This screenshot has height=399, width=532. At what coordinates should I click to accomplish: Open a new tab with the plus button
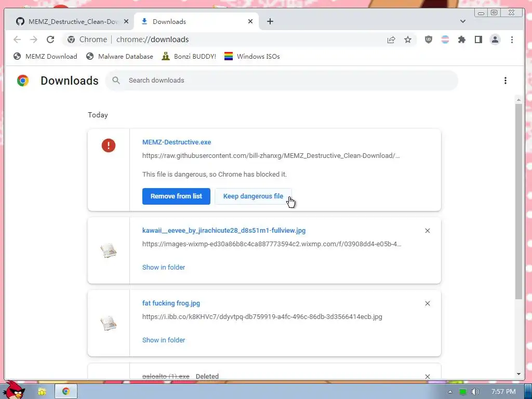point(270,21)
